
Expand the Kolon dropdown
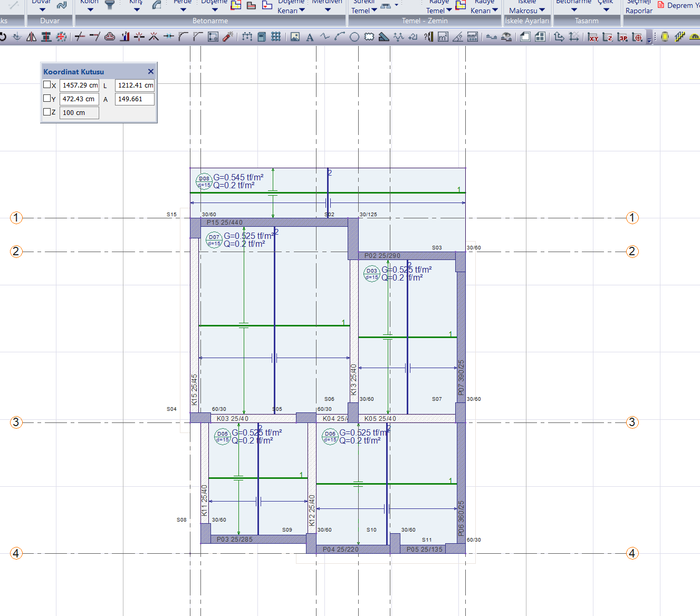(x=90, y=9)
